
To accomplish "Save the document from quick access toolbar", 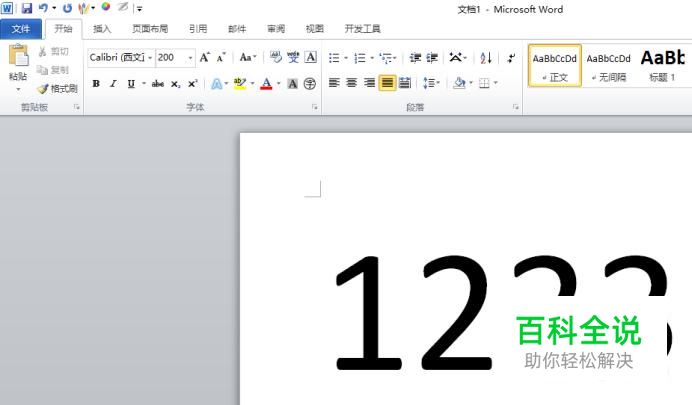I will (x=26, y=8).
